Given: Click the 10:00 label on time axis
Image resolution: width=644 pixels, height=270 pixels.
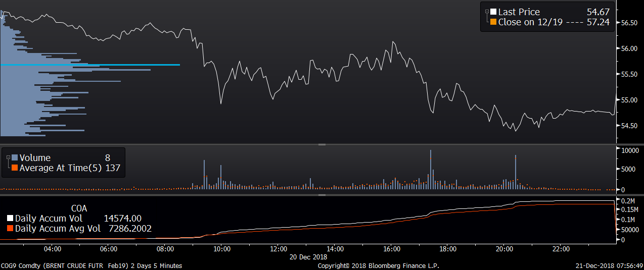Looking at the screenshot, I should click(222, 249).
